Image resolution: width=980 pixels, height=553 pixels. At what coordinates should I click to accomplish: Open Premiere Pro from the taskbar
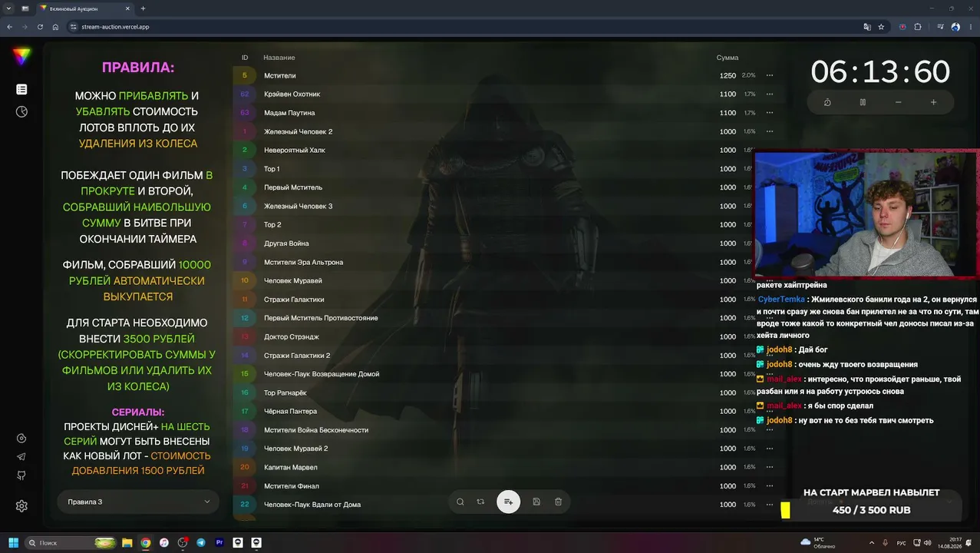(x=219, y=542)
